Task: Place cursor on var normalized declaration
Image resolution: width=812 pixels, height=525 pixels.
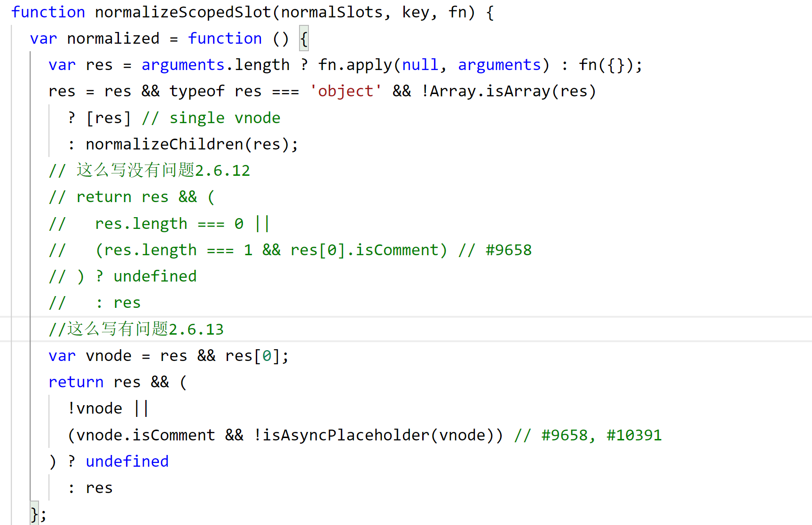Action: 113,38
